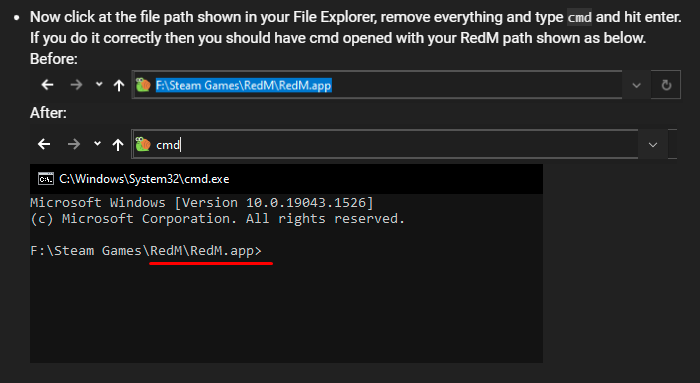Open recent locations chevron in the After bar

point(97,144)
